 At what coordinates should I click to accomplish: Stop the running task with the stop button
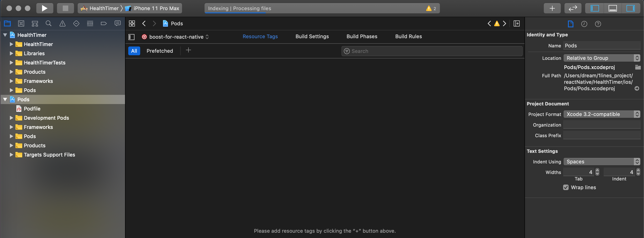(65, 8)
